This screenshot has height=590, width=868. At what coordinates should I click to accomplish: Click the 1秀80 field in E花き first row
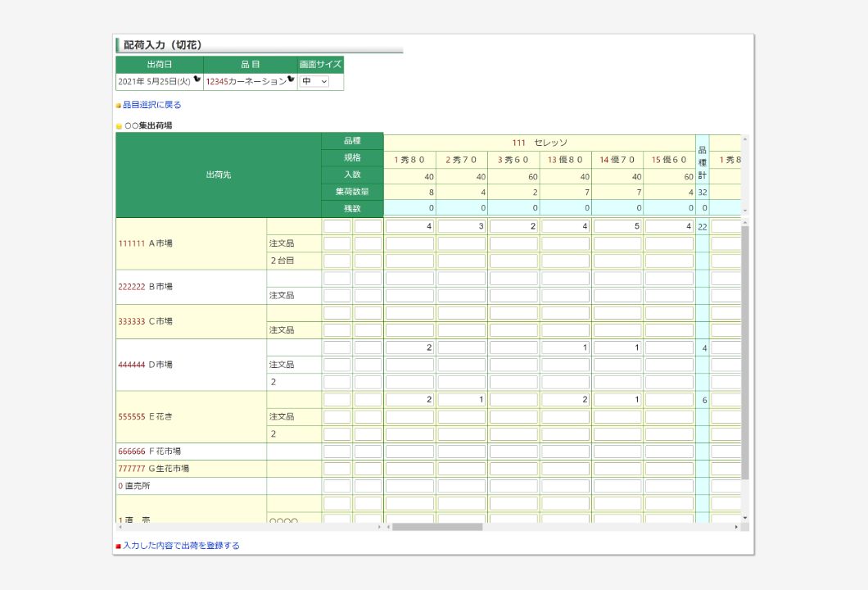(409, 399)
